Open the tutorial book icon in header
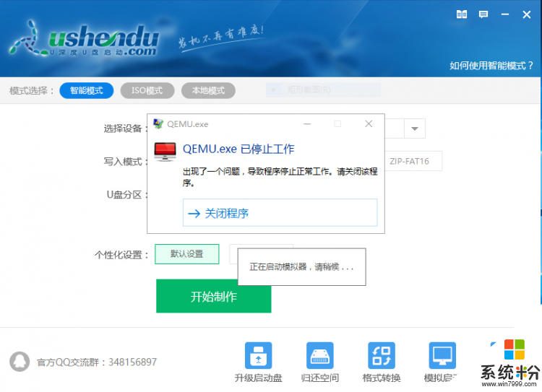This screenshot has height=392, width=542. point(462,14)
